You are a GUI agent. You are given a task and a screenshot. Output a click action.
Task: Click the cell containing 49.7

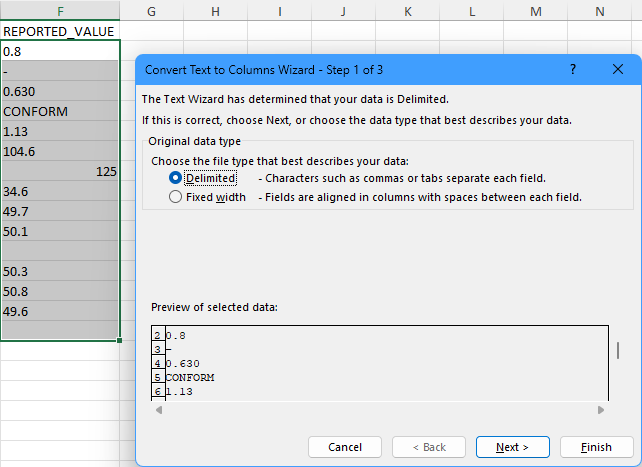click(60, 211)
